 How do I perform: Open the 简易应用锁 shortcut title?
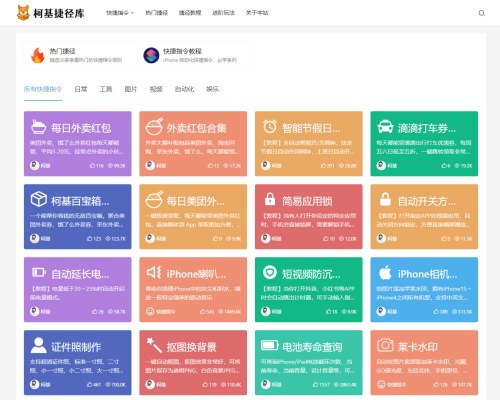(x=307, y=201)
